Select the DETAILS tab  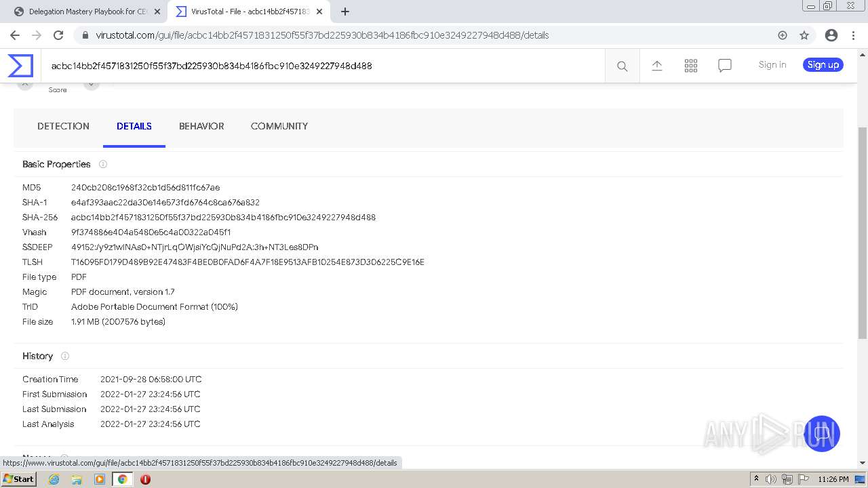click(134, 126)
